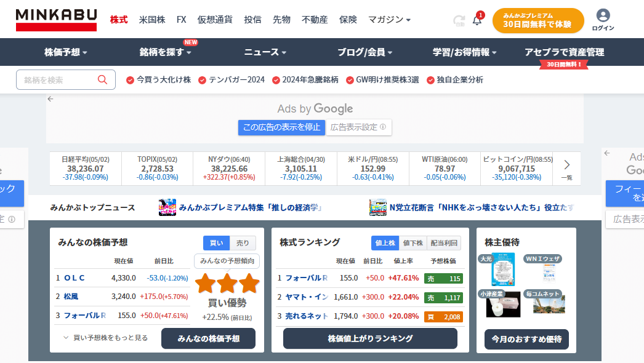Click the ad settings info icon

pyautogui.click(x=383, y=127)
